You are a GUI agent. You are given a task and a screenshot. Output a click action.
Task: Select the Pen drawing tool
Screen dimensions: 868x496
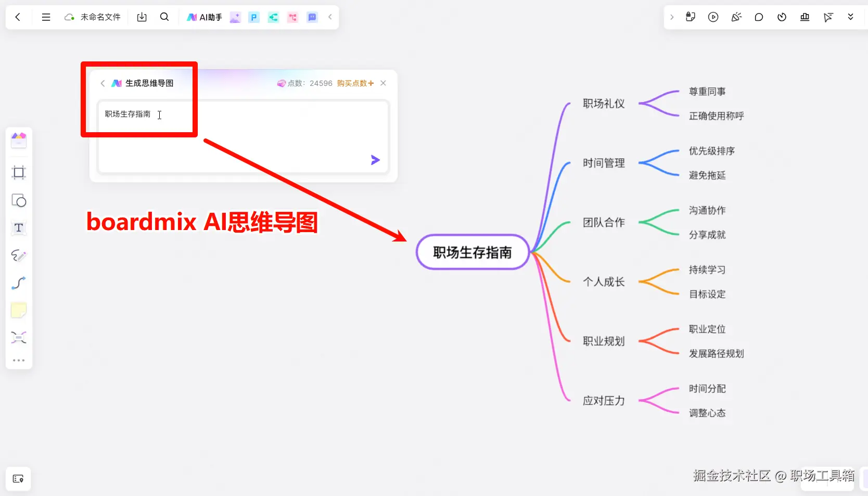click(19, 256)
